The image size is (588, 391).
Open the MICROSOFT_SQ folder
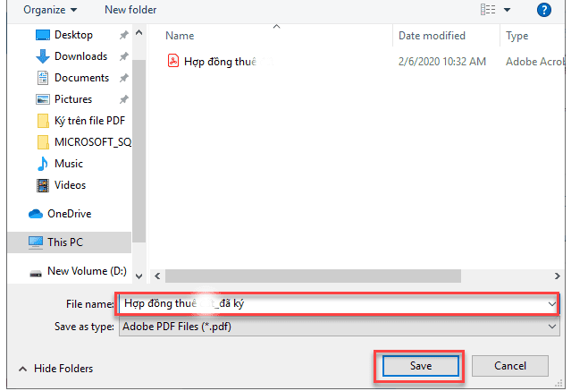[x=93, y=142]
